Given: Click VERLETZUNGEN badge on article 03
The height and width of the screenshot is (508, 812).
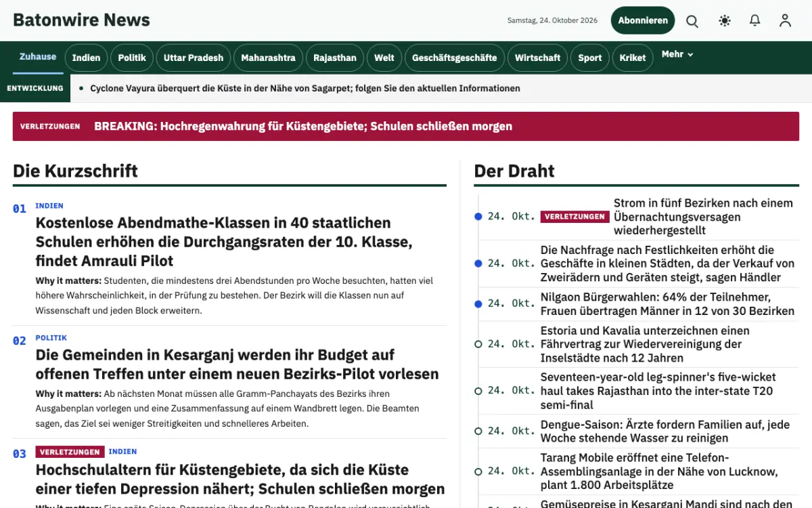Looking at the screenshot, I should point(70,452).
